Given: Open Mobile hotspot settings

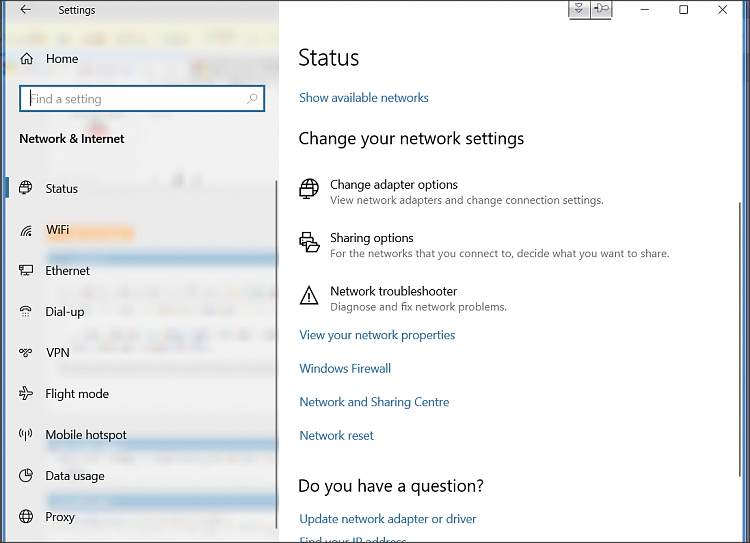Looking at the screenshot, I should click(x=86, y=435).
